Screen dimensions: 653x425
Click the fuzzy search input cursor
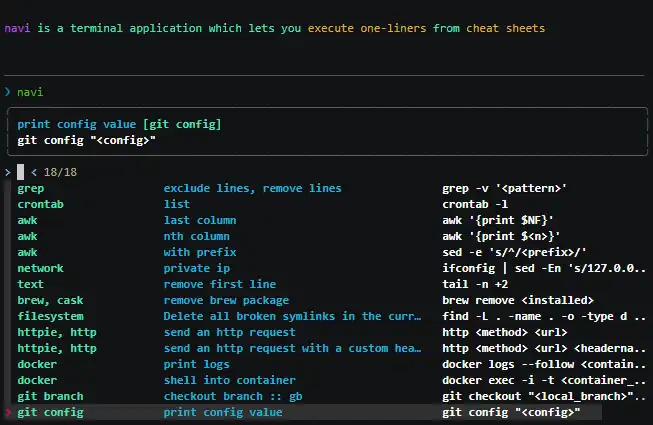pos(20,172)
